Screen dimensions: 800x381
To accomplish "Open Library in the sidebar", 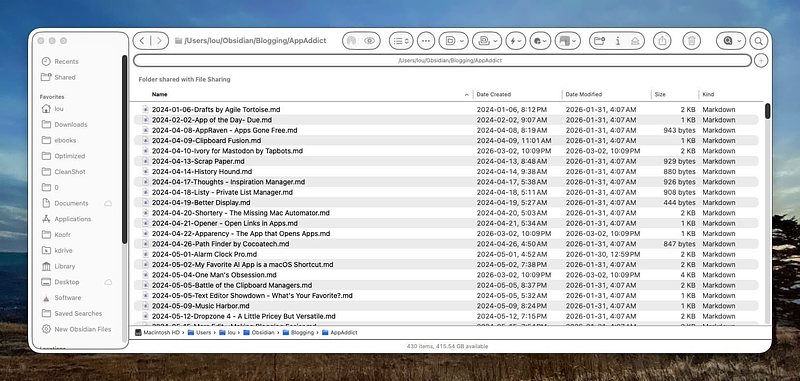I will click(x=64, y=266).
